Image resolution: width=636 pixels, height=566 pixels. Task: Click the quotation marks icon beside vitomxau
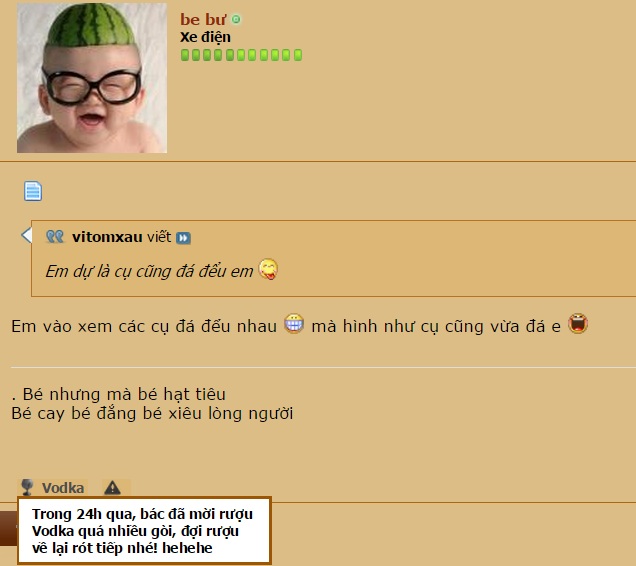coord(55,237)
